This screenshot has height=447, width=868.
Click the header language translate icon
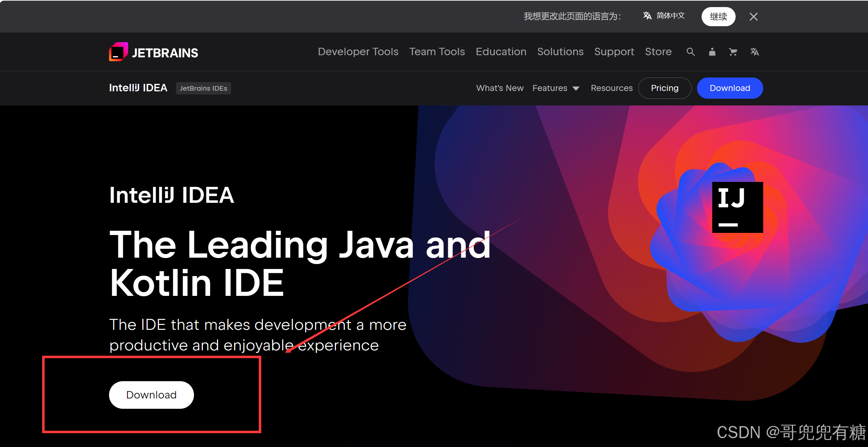754,52
